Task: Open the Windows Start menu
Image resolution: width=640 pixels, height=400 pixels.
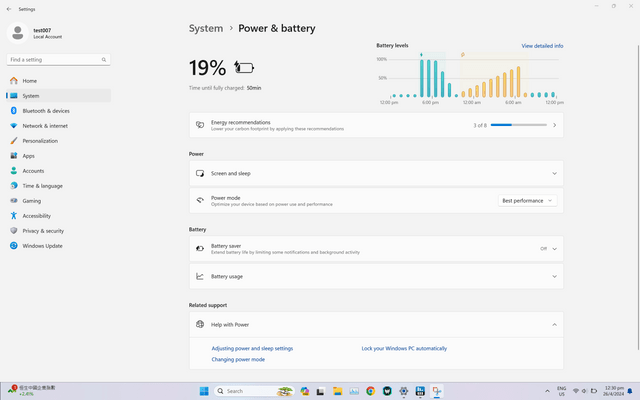Action: [204, 391]
